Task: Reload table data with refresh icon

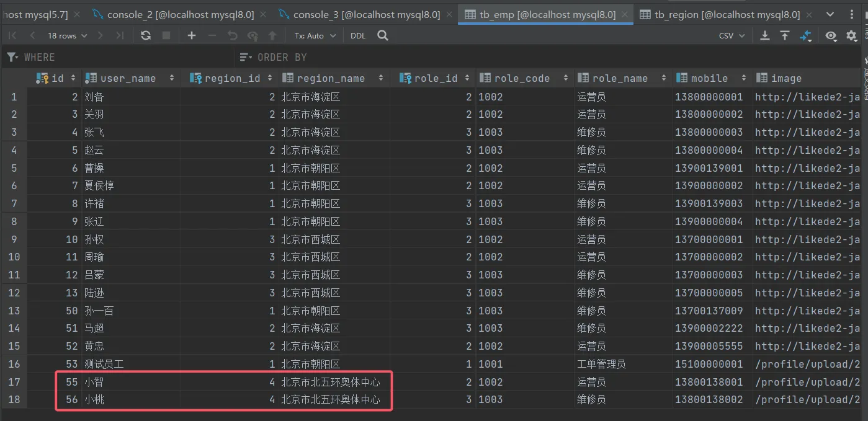Action: pyautogui.click(x=146, y=35)
